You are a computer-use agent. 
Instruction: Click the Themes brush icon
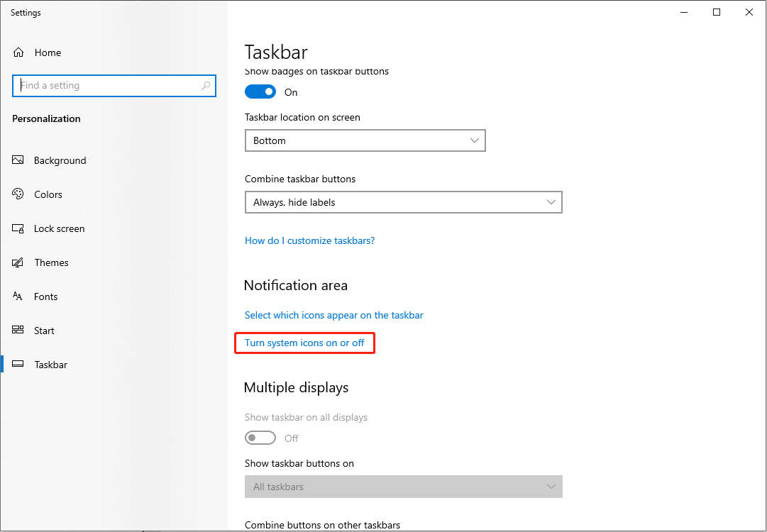(x=18, y=262)
